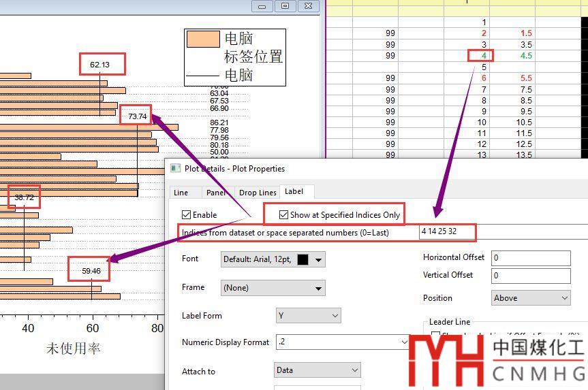Select the 73.74 data label on graph

[138, 116]
